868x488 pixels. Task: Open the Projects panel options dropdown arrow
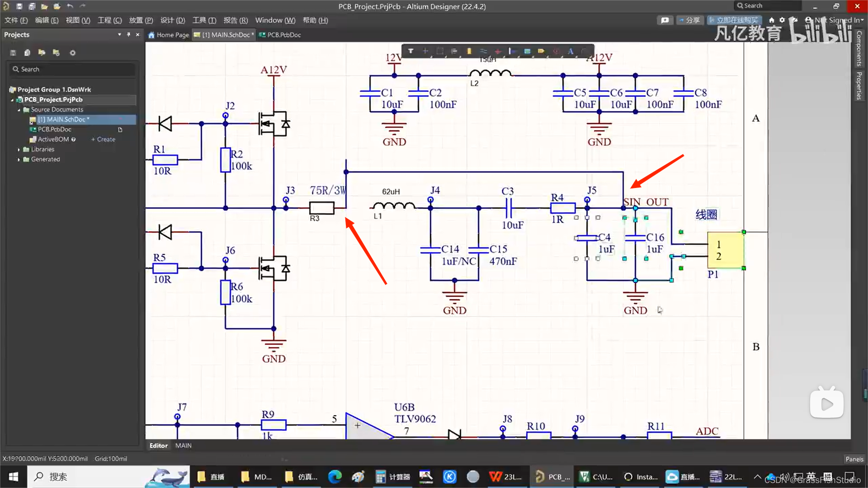pyautogui.click(x=119, y=35)
